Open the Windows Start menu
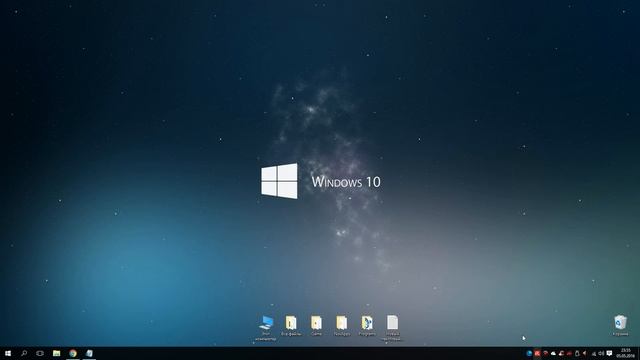 tap(8, 353)
